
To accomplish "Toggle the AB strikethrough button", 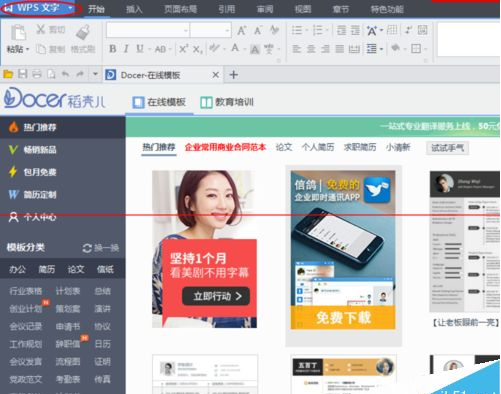I will tap(160, 49).
